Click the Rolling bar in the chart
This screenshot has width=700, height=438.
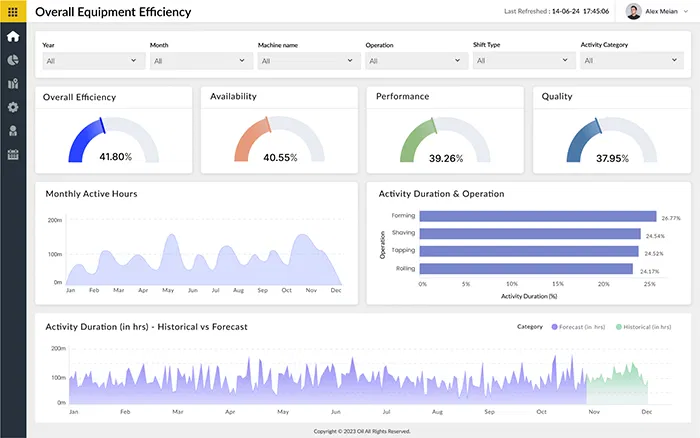pyautogui.click(x=526, y=269)
